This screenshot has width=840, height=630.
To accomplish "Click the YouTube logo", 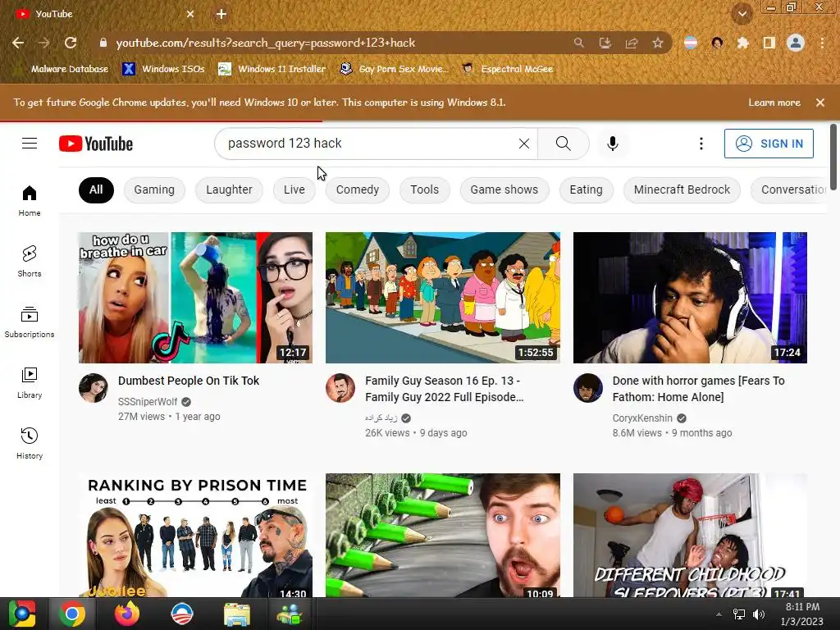I will click(x=96, y=144).
